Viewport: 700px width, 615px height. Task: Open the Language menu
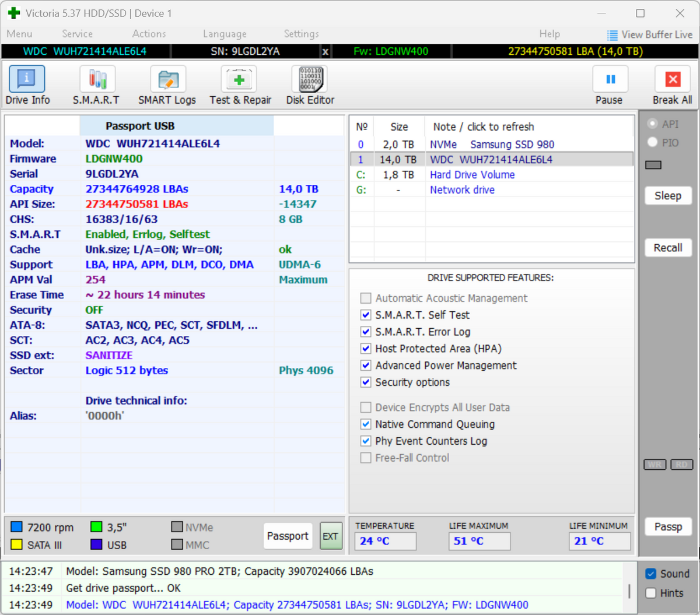click(225, 34)
